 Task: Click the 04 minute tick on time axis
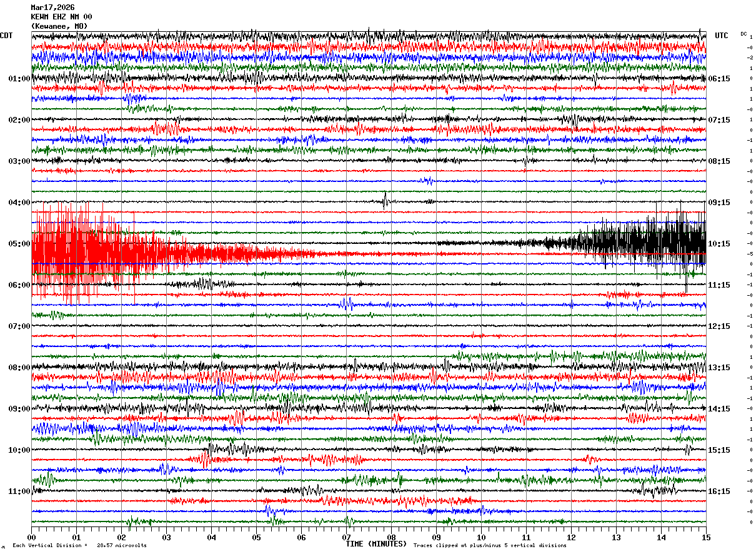[x=211, y=537]
